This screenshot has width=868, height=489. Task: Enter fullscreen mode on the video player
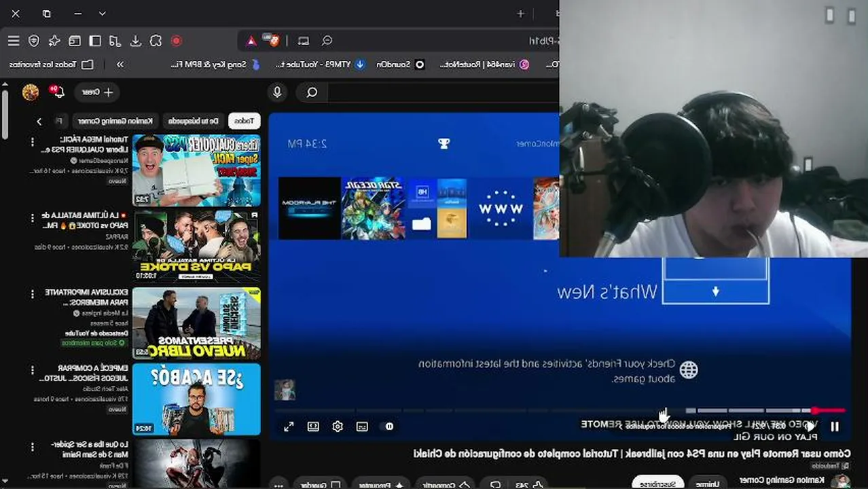pyautogui.click(x=289, y=427)
